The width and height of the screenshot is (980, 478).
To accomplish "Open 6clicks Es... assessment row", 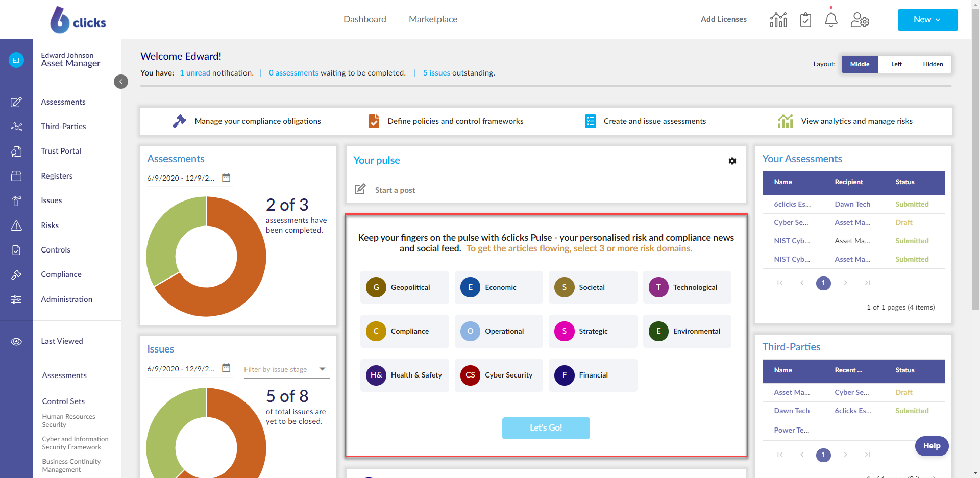I will [853, 204].
